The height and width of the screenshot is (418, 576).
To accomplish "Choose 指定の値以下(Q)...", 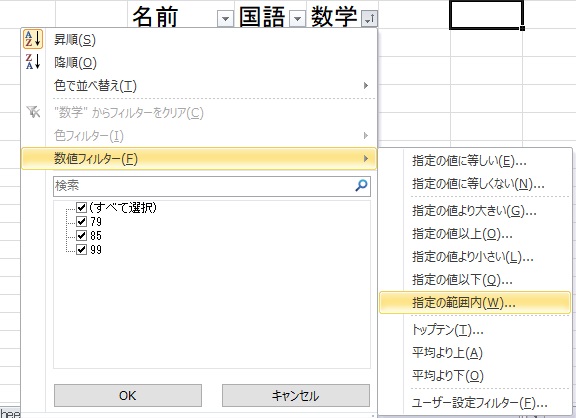I will pyautogui.click(x=475, y=280).
